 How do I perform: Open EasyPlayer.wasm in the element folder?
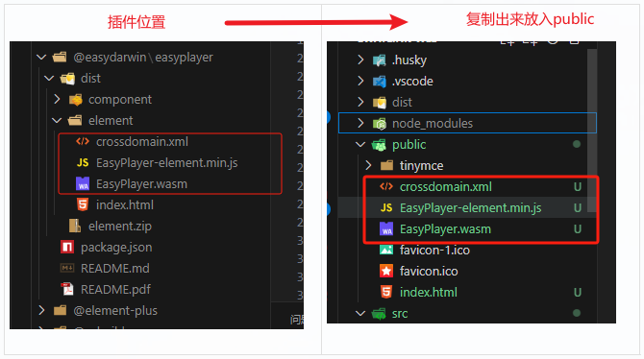tap(141, 184)
